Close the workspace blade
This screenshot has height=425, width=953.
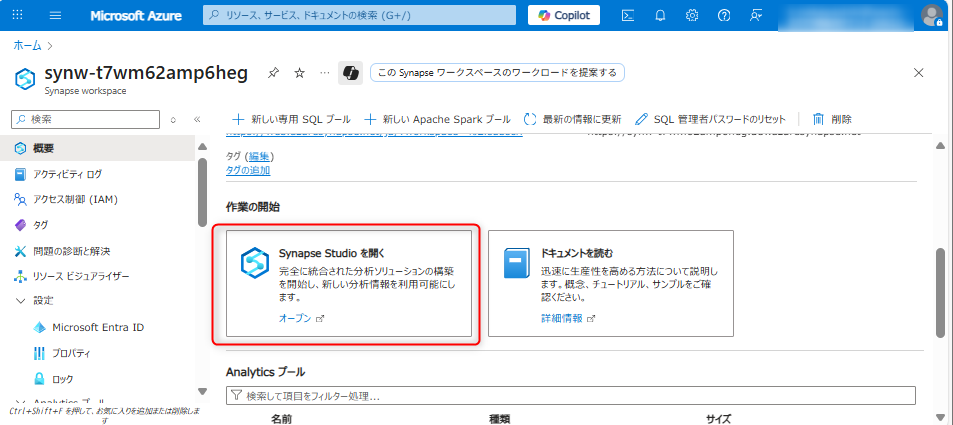tap(919, 73)
